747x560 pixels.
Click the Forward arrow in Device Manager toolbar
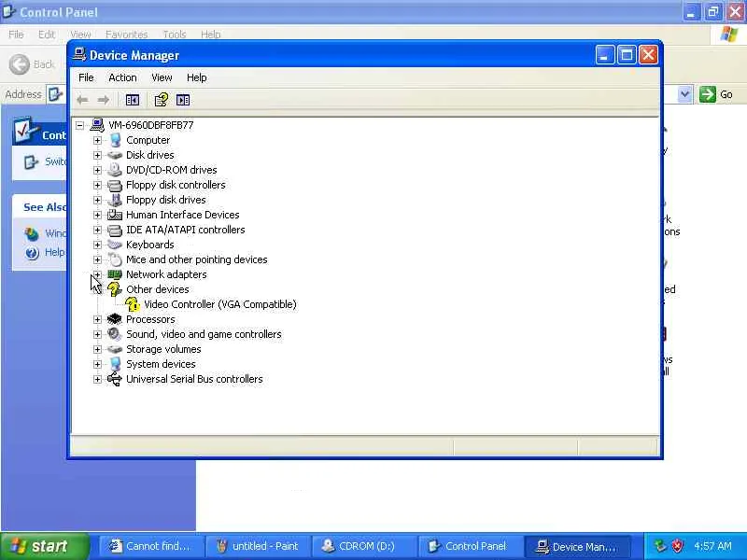click(x=103, y=100)
